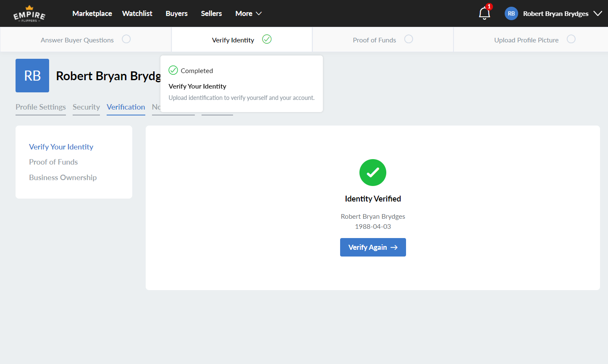This screenshot has width=608, height=364.
Task: Click the large green Identity Verified checkmark
Action: coord(373,173)
